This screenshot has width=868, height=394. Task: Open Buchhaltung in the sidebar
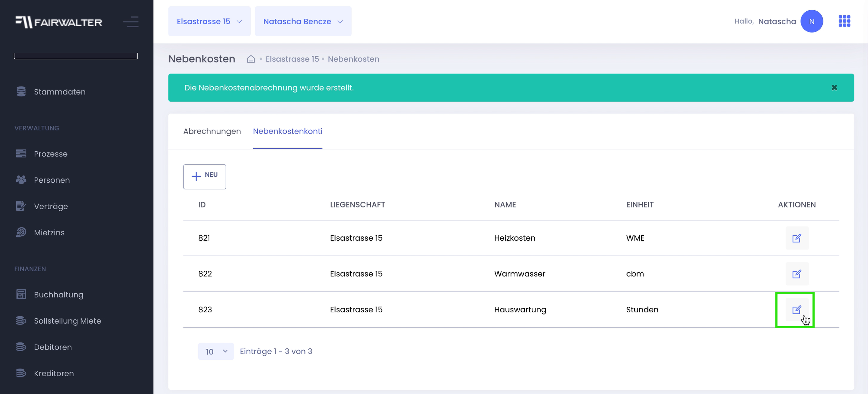[x=59, y=295]
